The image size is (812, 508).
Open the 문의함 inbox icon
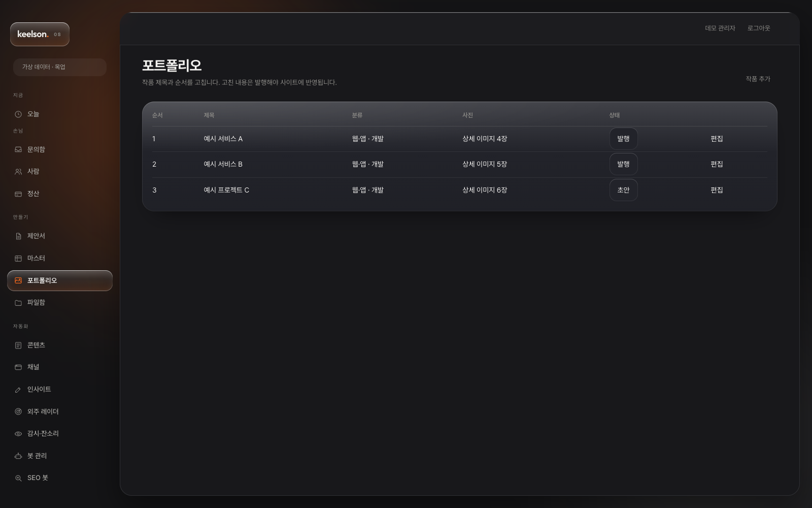click(x=18, y=150)
